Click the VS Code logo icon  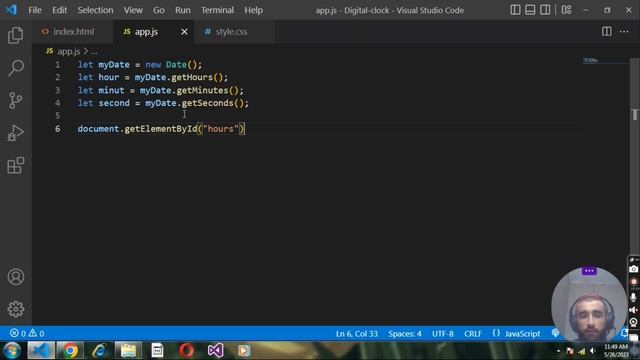(x=11, y=10)
